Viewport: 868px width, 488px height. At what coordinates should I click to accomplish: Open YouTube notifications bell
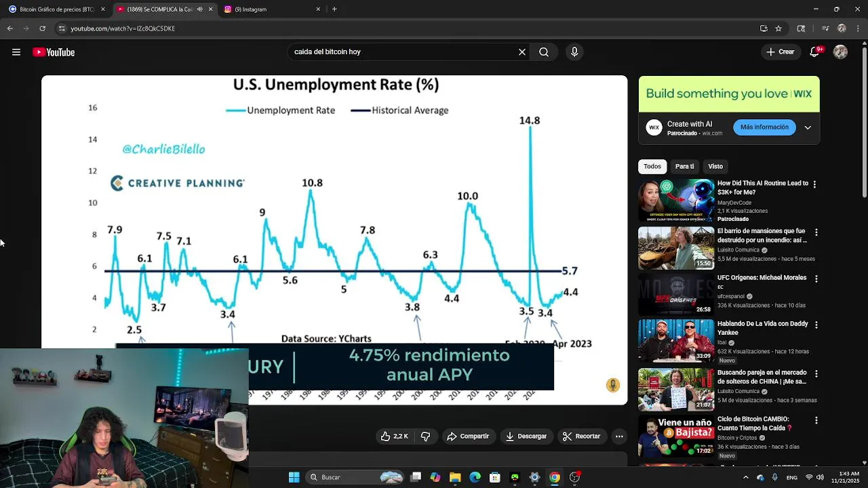[816, 52]
